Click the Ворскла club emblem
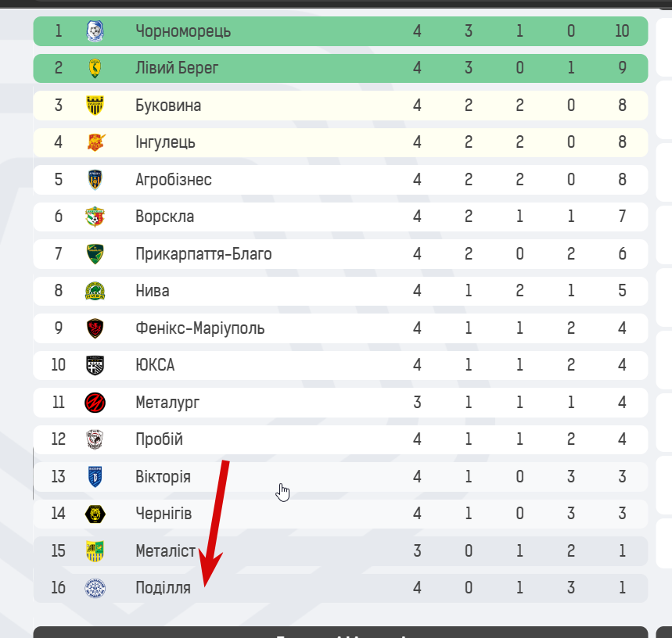 tap(95, 217)
